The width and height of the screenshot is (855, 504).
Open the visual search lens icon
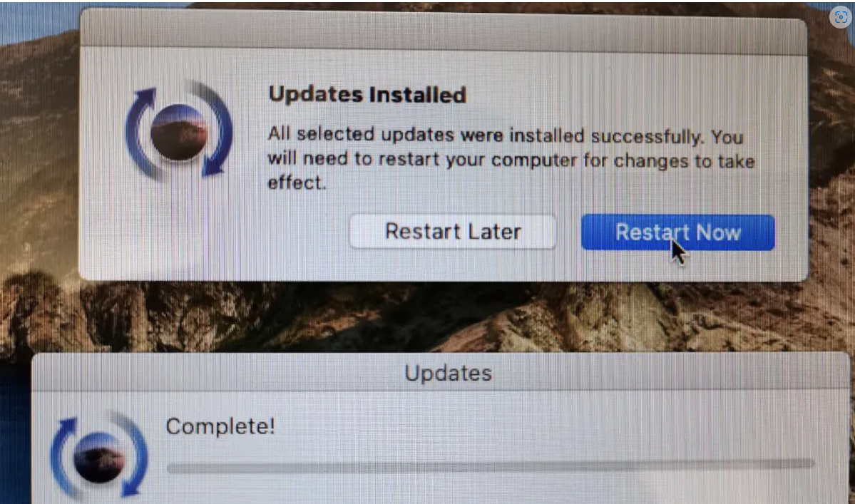tap(840, 17)
